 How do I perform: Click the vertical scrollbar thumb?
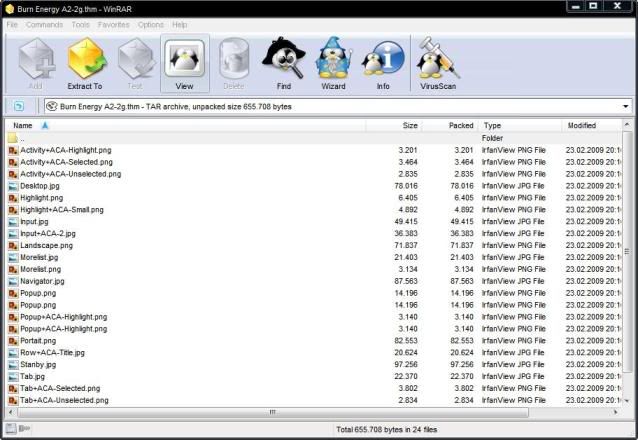pos(627,252)
